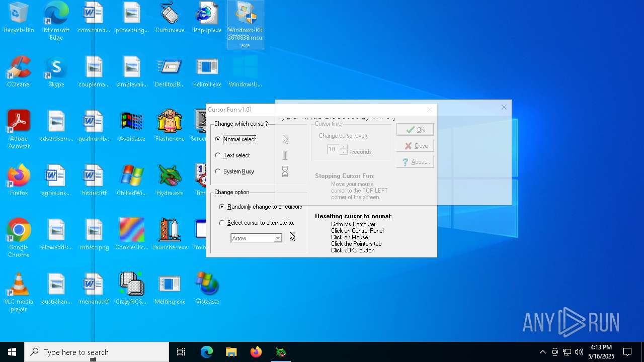The height and width of the screenshot is (362, 644).
Task: Open the taskbar clock showing 4:13 PM
Action: (x=601, y=352)
